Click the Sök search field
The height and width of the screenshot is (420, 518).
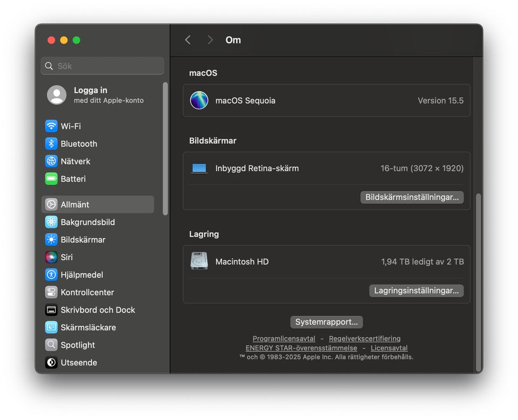(103, 66)
